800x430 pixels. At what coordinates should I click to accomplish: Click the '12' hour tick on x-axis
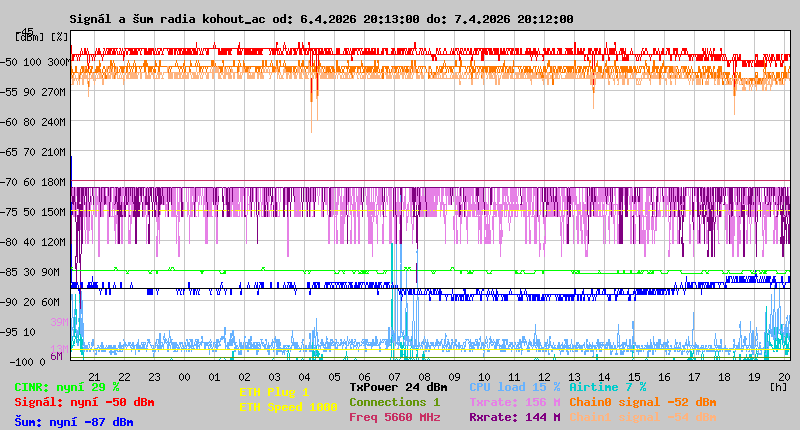(544, 377)
